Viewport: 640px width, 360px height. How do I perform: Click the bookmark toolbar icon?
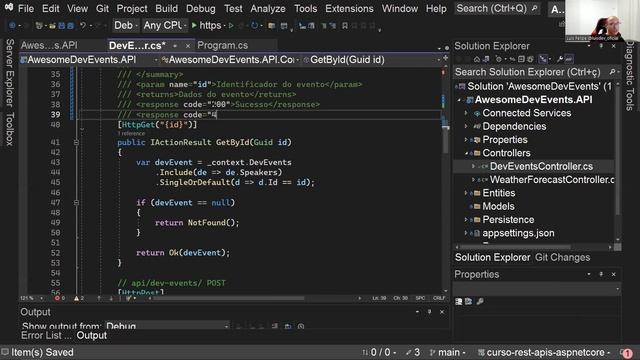click(345, 25)
